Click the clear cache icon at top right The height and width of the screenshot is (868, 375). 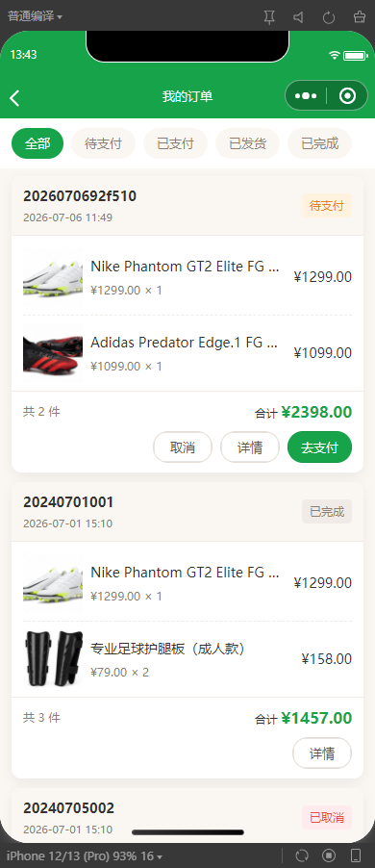point(359,17)
